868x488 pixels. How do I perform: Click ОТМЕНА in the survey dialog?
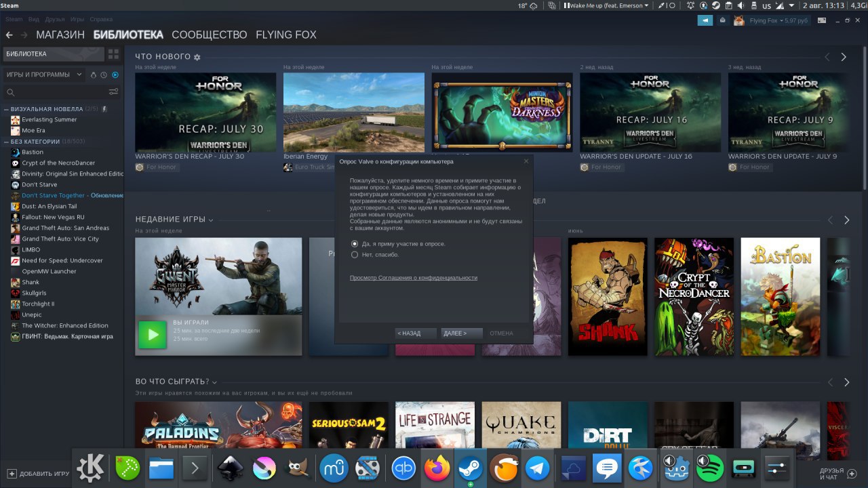click(501, 333)
